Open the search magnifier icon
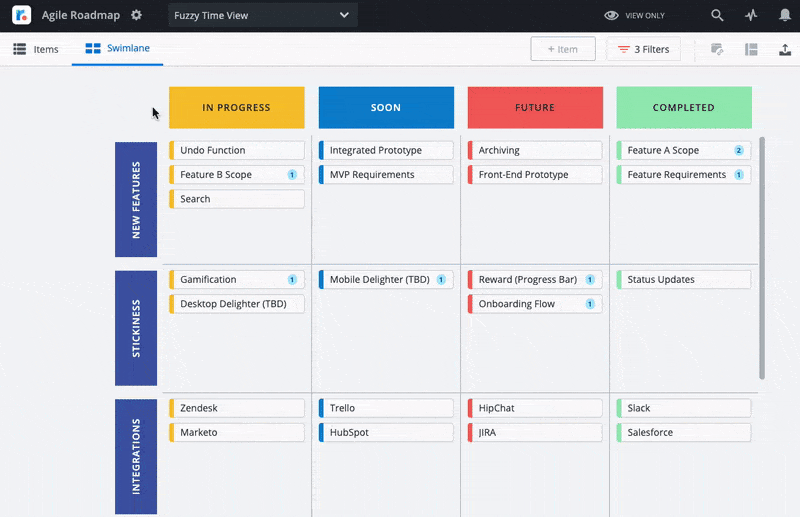The image size is (800, 517). pos(717,16)
